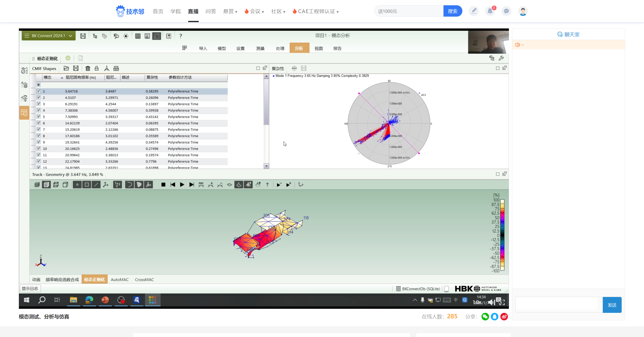Step to previous animation frame

click(x=173, y=185)
